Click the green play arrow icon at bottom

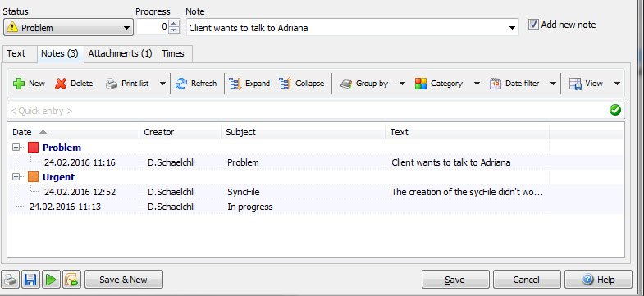tap(51, 280)
